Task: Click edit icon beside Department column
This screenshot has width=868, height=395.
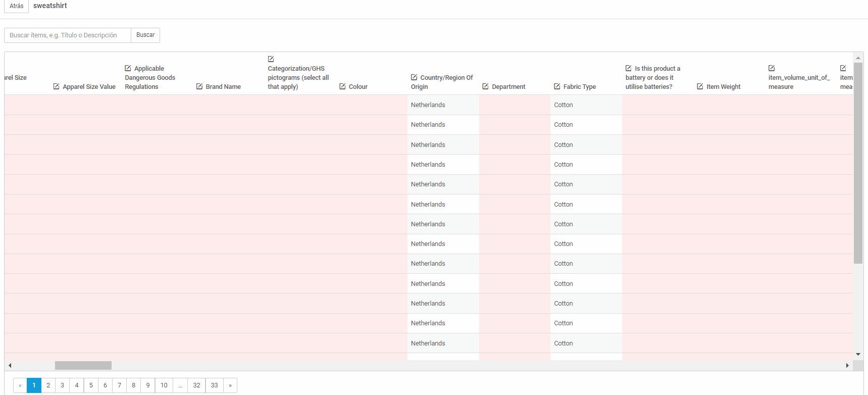Action: tap(485, 86)
